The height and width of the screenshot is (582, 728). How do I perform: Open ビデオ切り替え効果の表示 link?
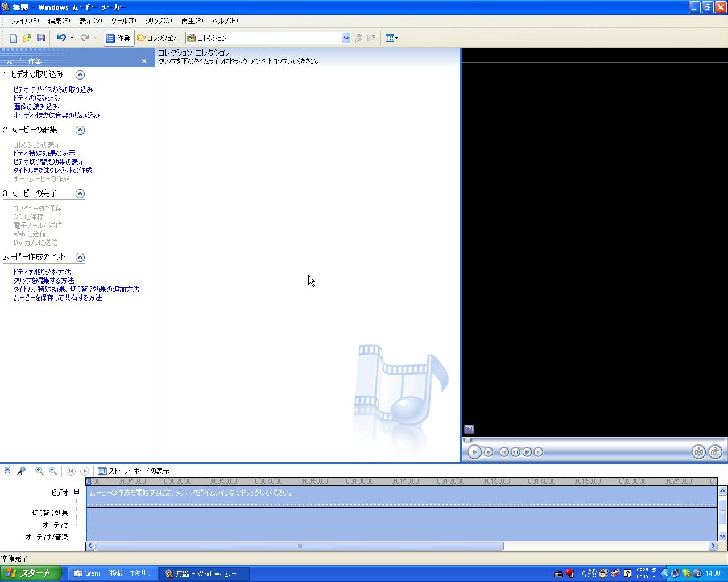[x=49, y=162]
